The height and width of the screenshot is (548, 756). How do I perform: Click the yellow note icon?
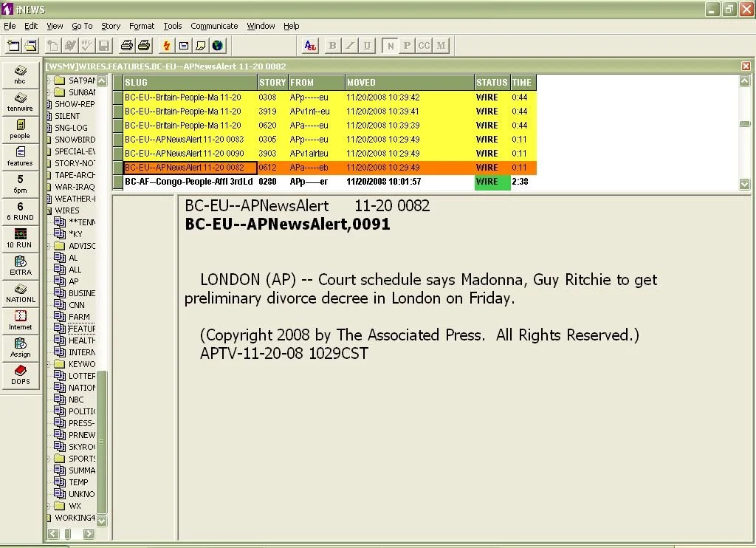click(201, 46)
